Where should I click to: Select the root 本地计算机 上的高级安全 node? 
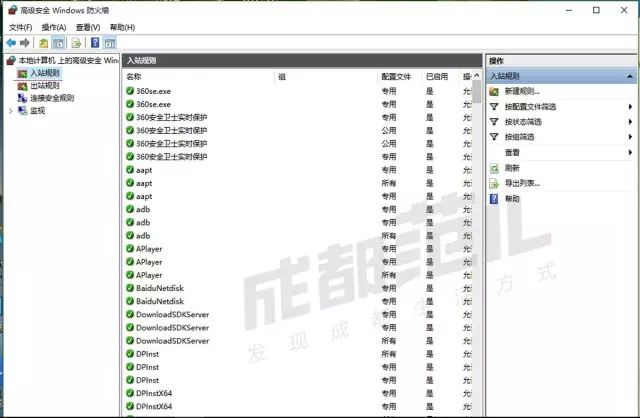coord(69,60)
